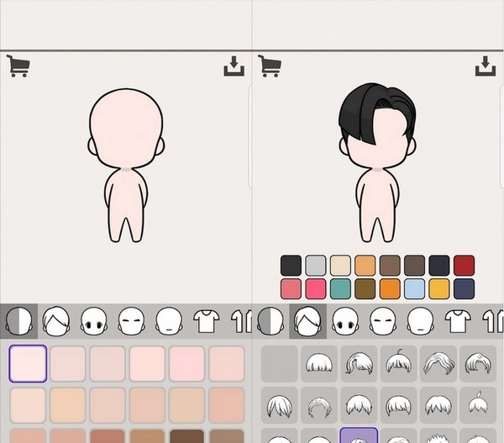Image resolution: width=504 pixels, height=443 pixels.
Task: Select the curly short hairstyle thumbnail
Action: [x=319, y=405]
